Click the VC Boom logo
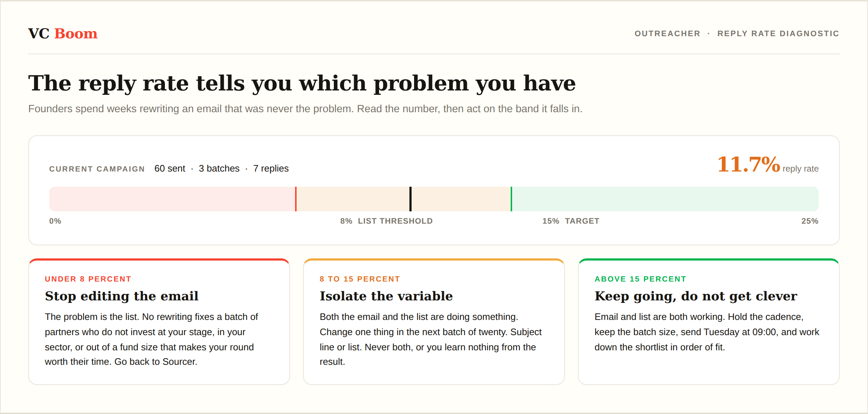Screen dimensions: 868x414 pos(63,33)
